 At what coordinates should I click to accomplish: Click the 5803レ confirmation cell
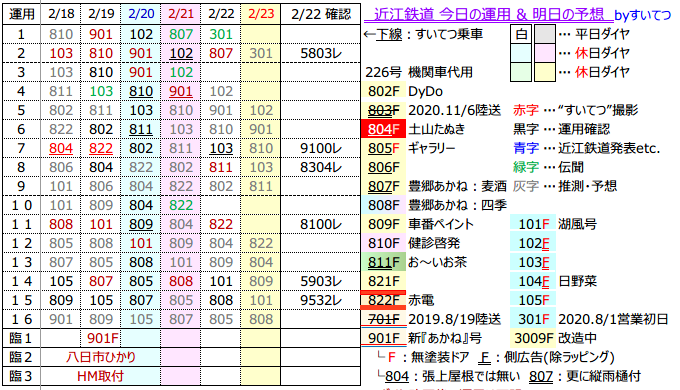[321, 53]
